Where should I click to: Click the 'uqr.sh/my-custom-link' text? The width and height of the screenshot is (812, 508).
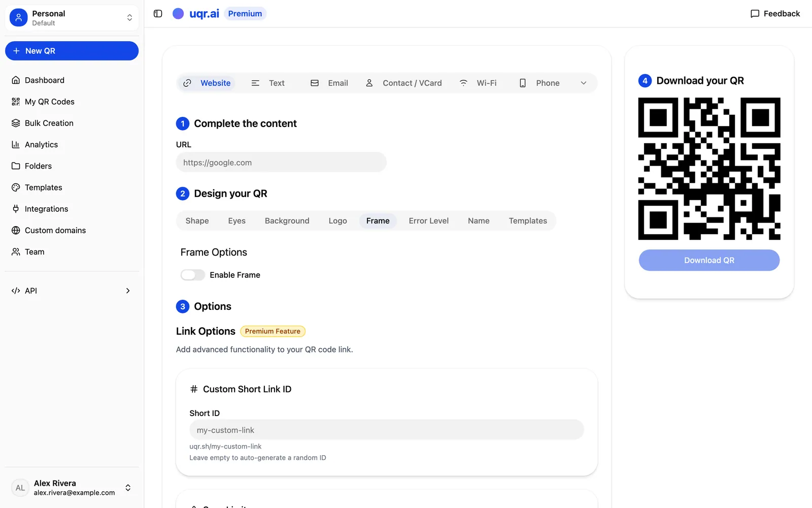(226, 447)
